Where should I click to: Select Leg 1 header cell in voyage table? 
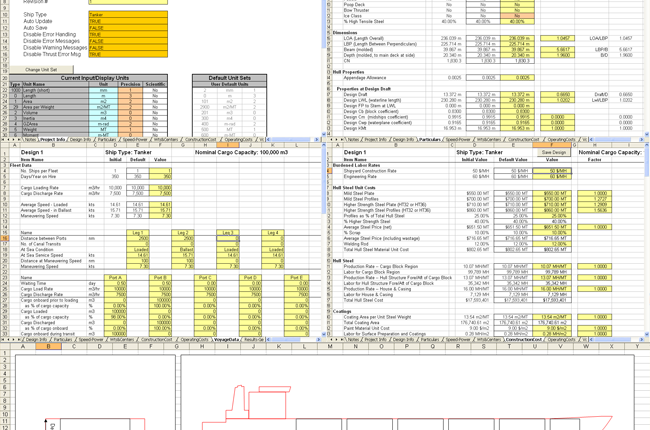point(138,233)
